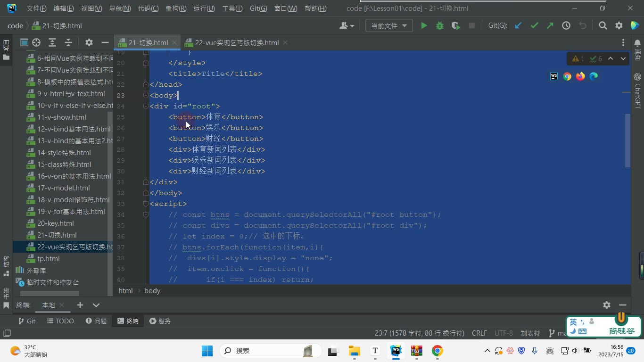
Task: Switch to 22-vue实现乞丐版切换.html tab
Action: pyautogui.click(x=237, y=43)
